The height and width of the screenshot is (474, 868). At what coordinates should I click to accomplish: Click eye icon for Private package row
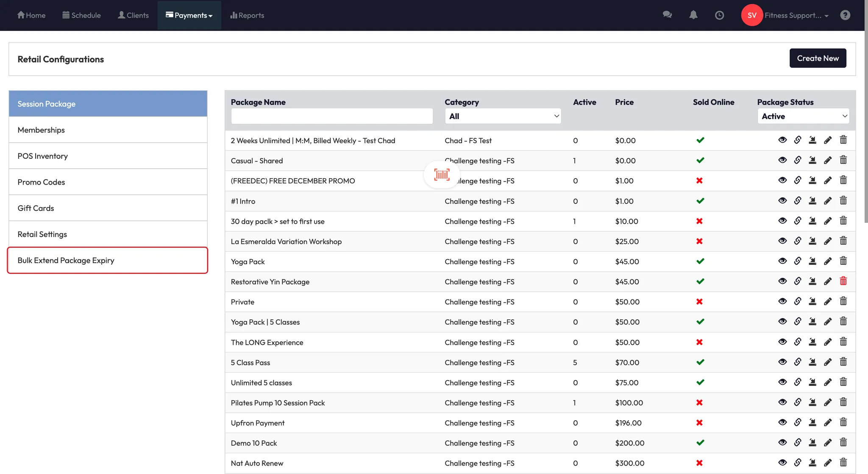point(782,302)
